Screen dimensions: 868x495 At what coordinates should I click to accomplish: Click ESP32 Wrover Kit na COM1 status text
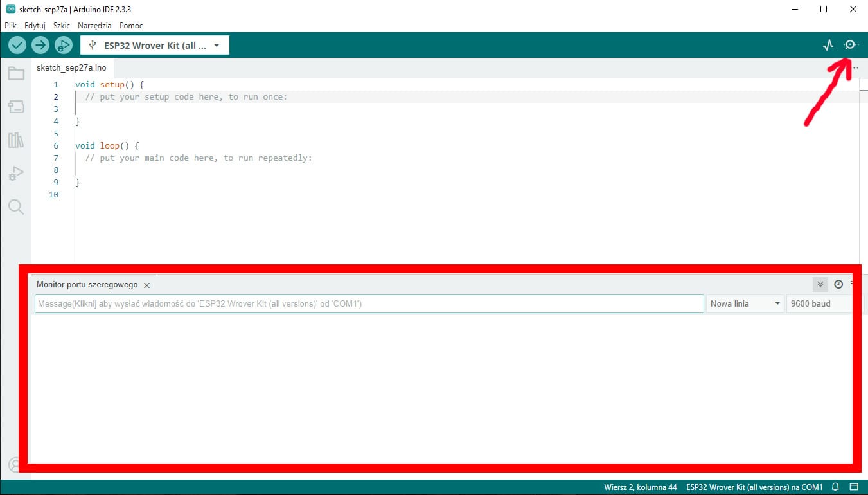click(754, 487)
